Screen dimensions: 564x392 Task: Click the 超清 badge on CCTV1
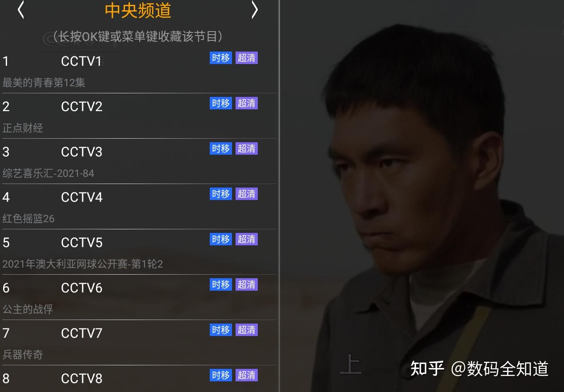pos(247,58)
